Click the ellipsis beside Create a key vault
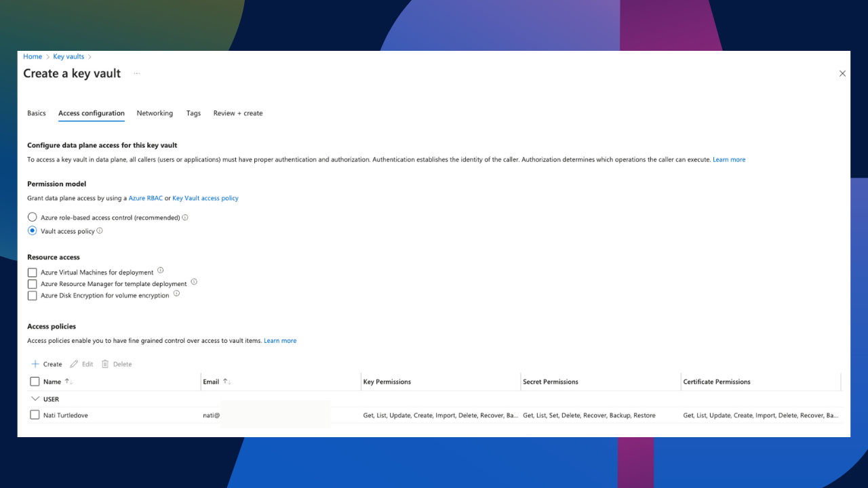868x488 pixels. click(x=137, y=73)
